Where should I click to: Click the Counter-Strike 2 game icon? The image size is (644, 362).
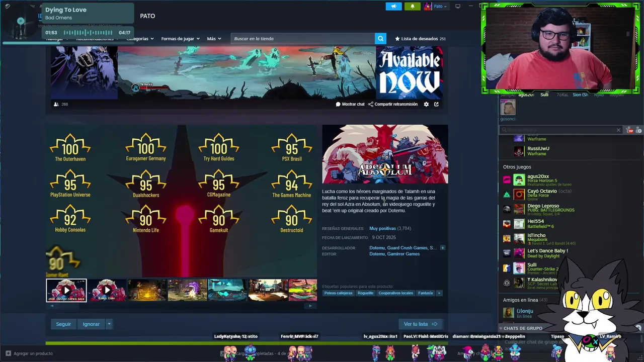click(507, 268)
